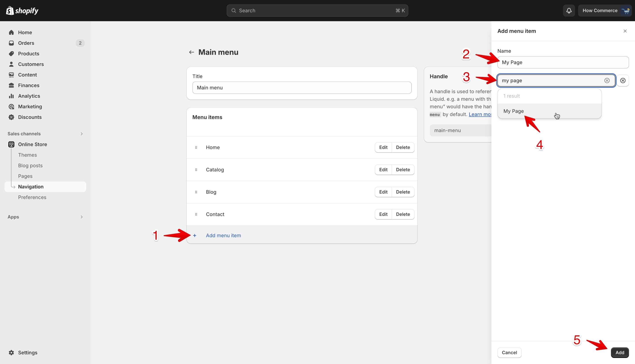635x364 pixels.
Task: Click the search magnifier icon
Action: click(x=233, y=11)
